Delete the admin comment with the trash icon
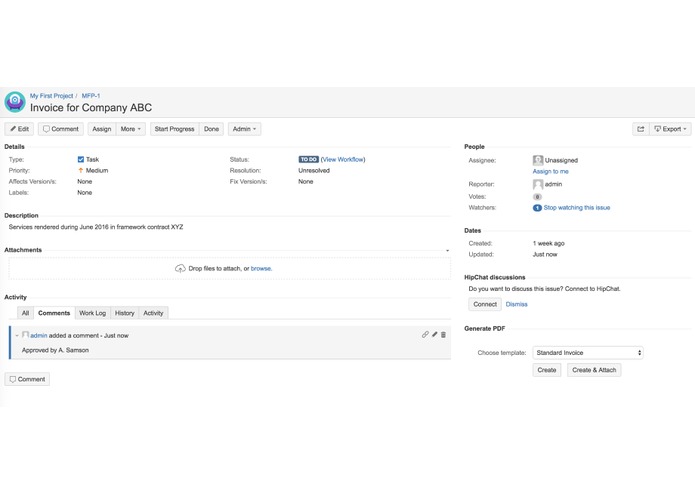Screen dimensions: 695x494 click(443, 335)
